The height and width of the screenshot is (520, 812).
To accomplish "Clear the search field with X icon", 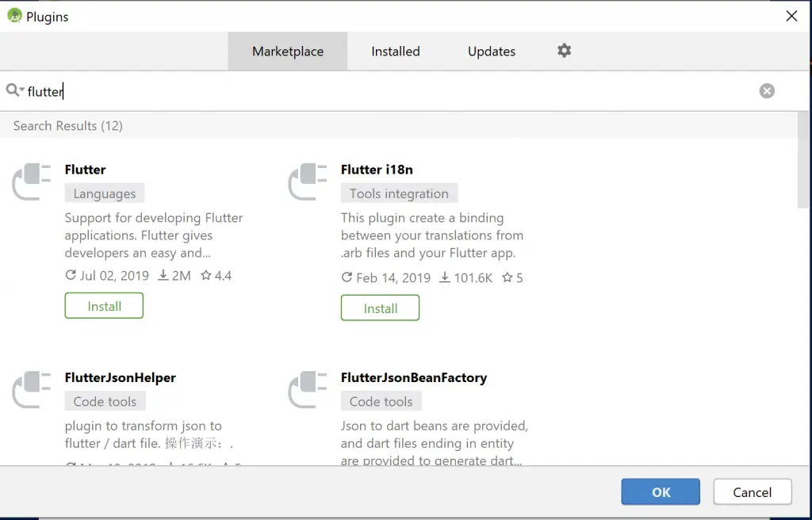I will (x=767, y=91).
